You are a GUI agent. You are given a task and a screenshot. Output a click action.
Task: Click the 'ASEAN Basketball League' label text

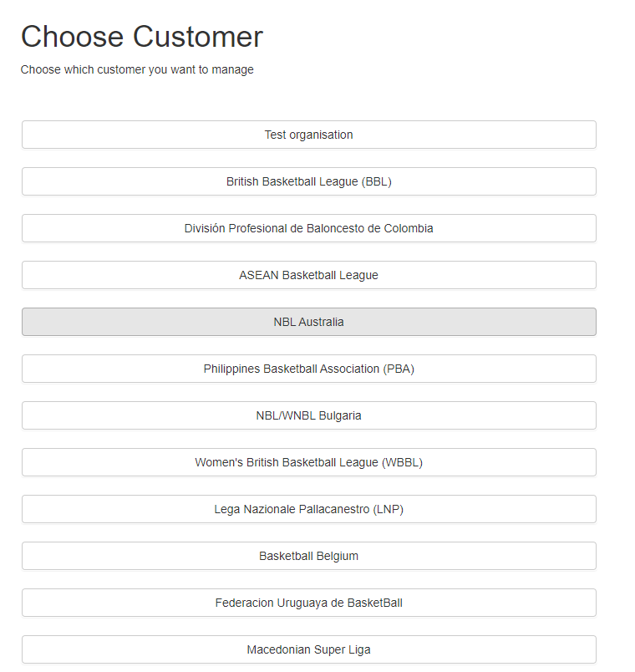(308, 275)
